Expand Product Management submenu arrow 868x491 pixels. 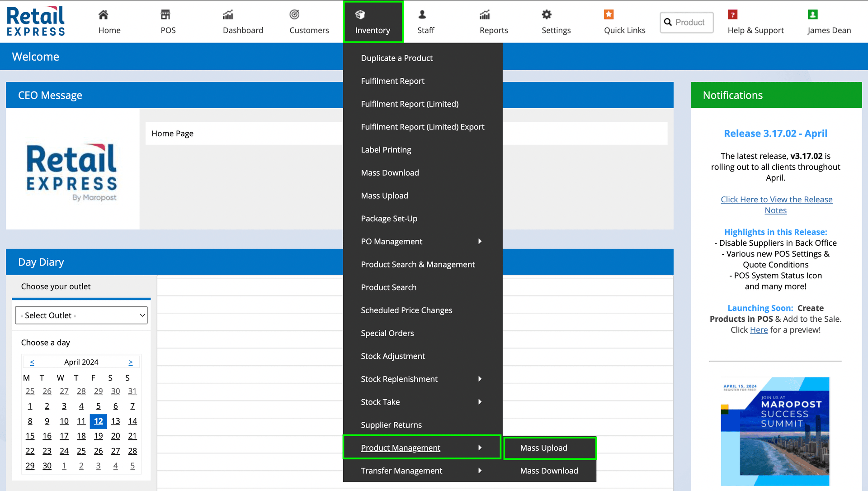pos(480,448)
